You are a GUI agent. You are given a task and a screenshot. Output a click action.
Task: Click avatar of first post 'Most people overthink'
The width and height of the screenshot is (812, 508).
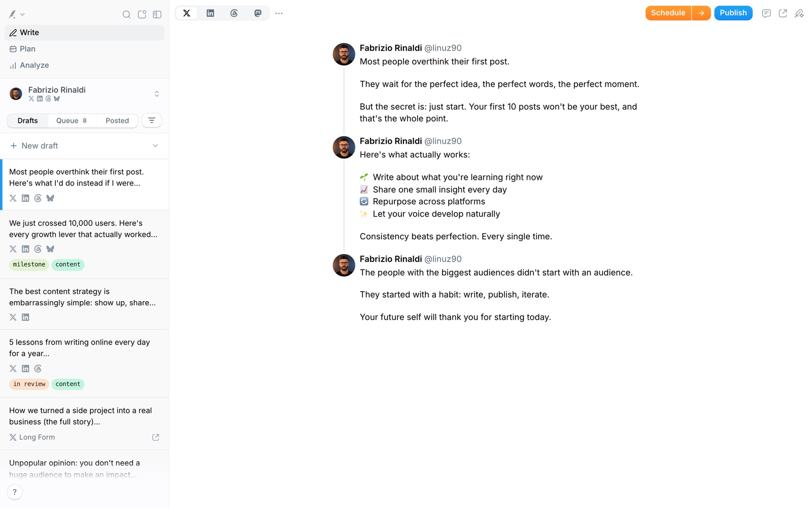click(344, 54)
